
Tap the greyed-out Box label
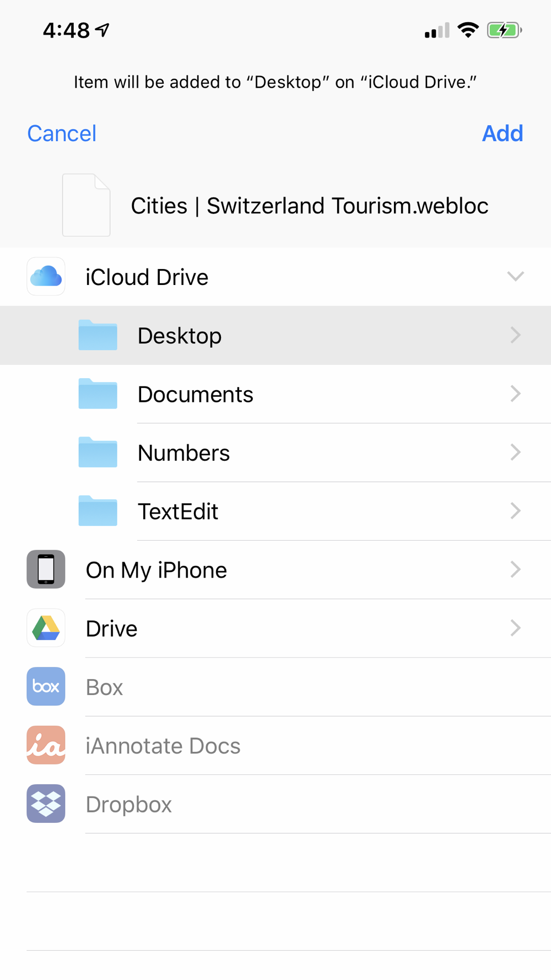pos(104,687)
